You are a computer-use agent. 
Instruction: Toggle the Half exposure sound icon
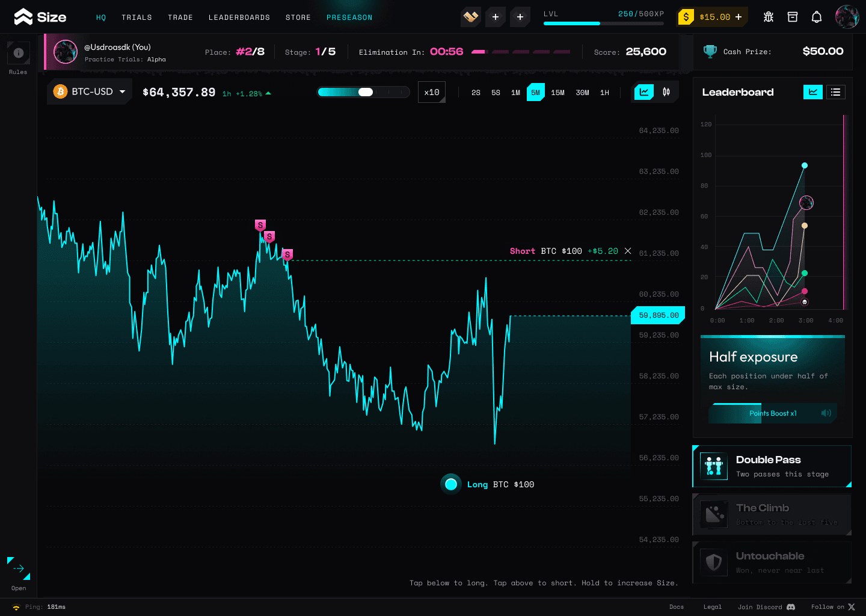[826, 413]
